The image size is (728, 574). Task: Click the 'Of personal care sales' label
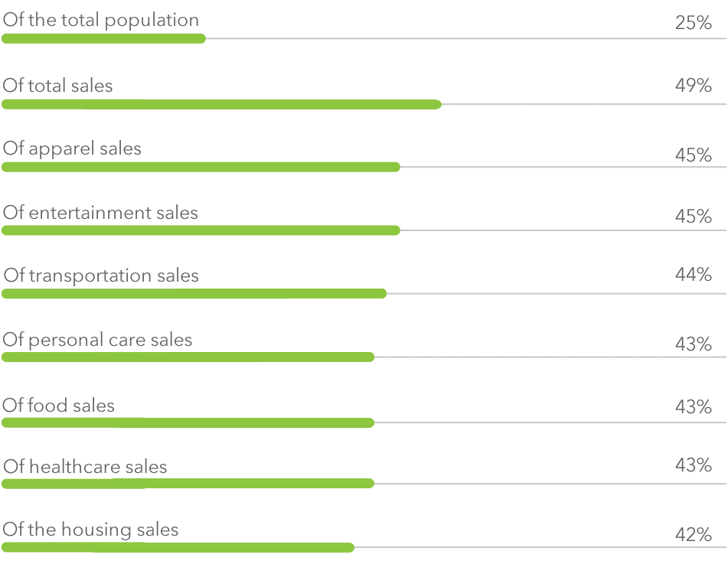click(97, 340)
